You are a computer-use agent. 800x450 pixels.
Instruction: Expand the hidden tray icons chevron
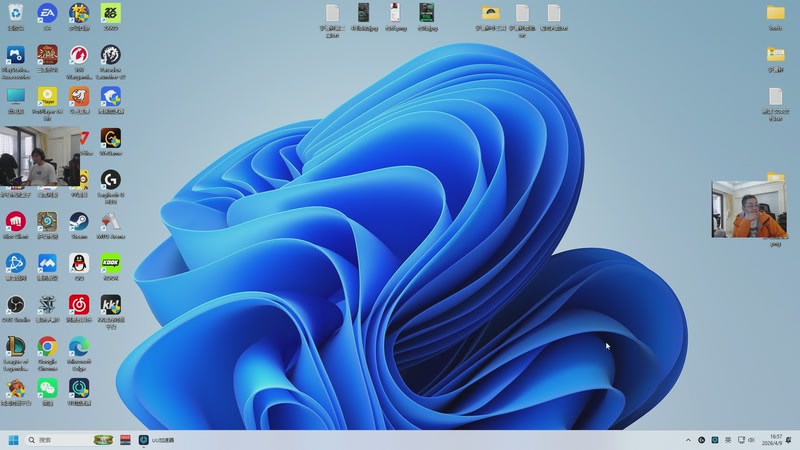click(x=688, y=440)
